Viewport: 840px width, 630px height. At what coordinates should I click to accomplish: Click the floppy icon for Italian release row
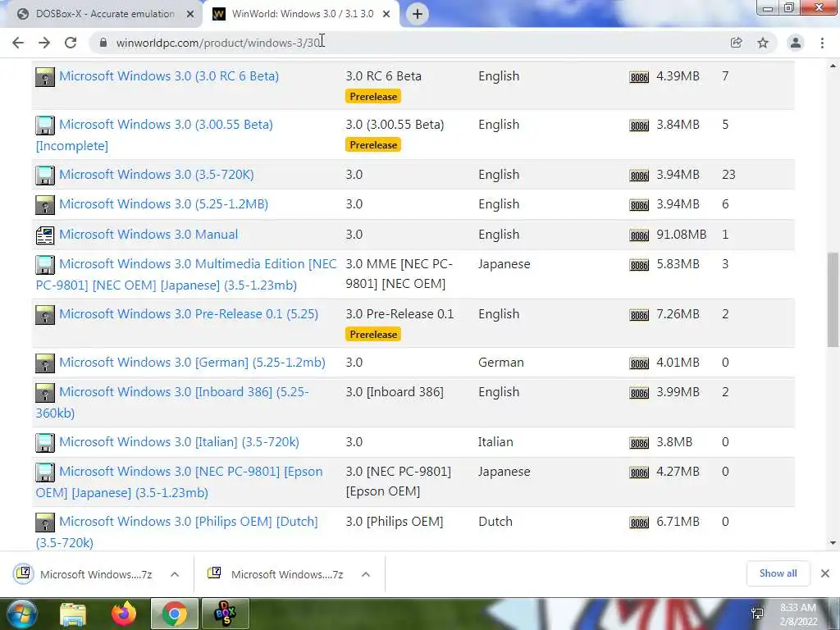click(x=45, y=442)
